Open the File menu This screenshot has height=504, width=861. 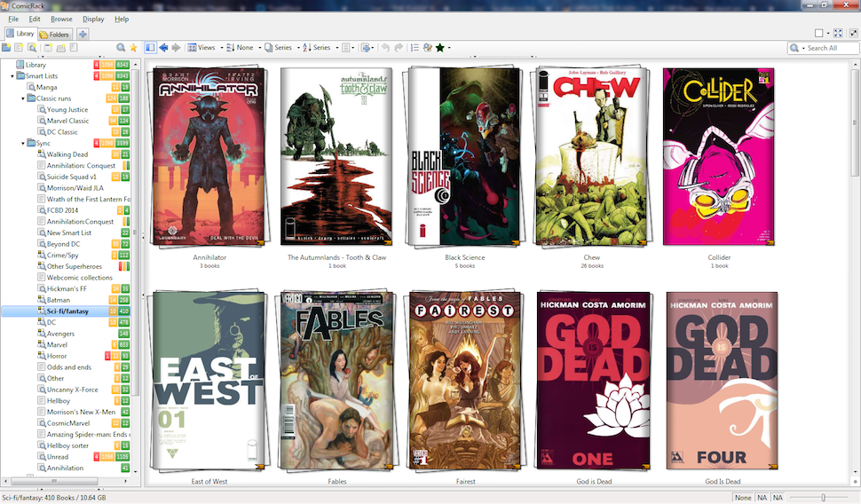13,19
